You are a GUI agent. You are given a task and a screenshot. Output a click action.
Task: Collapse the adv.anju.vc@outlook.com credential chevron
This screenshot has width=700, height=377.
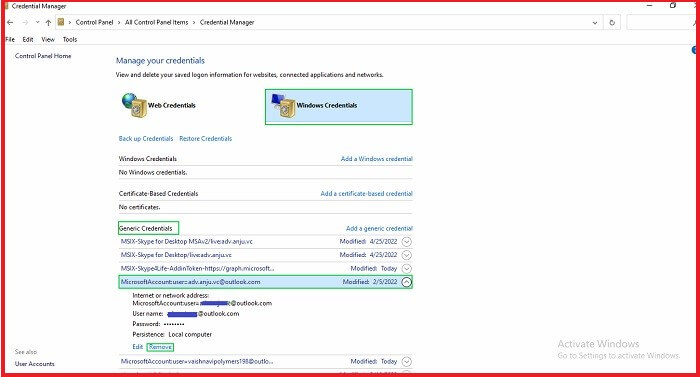406,282
